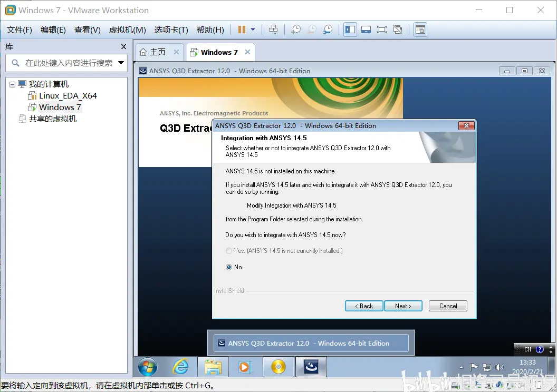Click the CH language bar indicator

[x=528, y=349]
